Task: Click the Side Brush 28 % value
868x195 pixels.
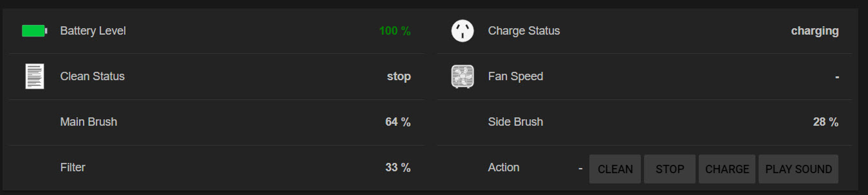Action: pos(825,122)
